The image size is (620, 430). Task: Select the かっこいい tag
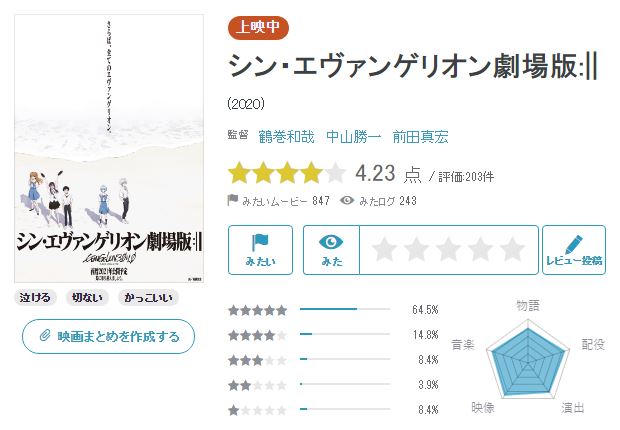[146, 297]
